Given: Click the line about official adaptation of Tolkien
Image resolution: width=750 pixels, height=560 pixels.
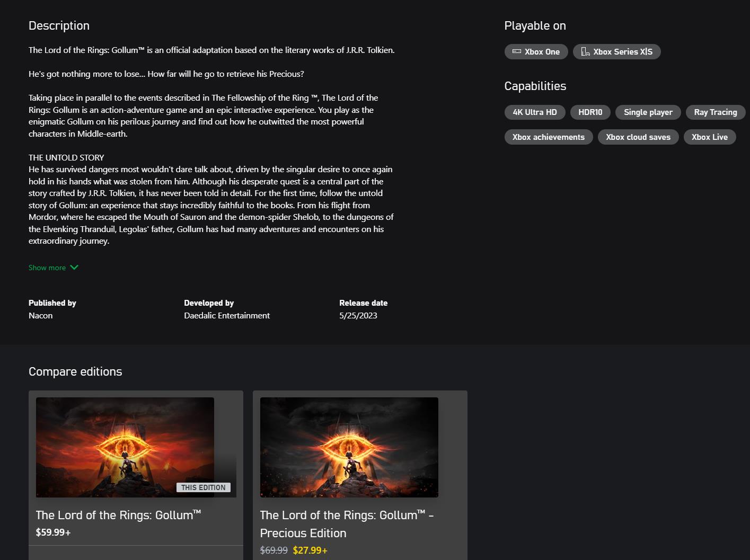Looking at the screenshot, I should [x=211, y=50].
